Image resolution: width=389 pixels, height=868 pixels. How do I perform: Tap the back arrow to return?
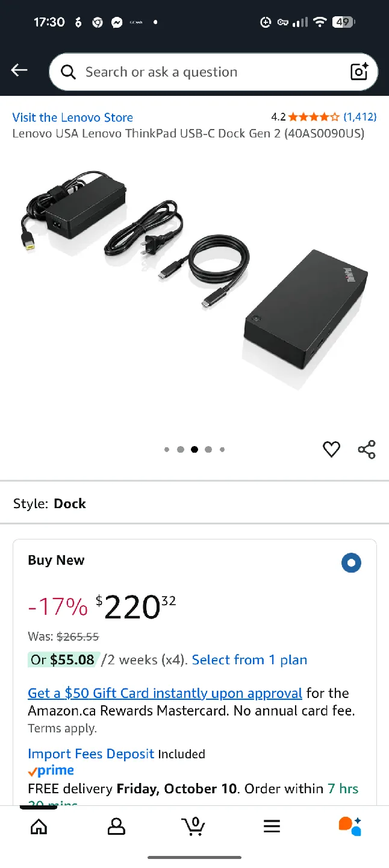point(19,70)
